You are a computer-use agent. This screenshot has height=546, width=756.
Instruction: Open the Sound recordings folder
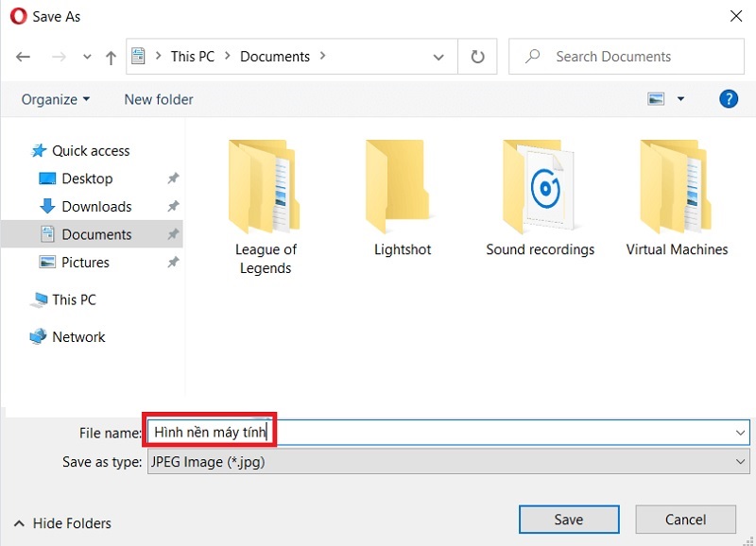click(540, 196)
